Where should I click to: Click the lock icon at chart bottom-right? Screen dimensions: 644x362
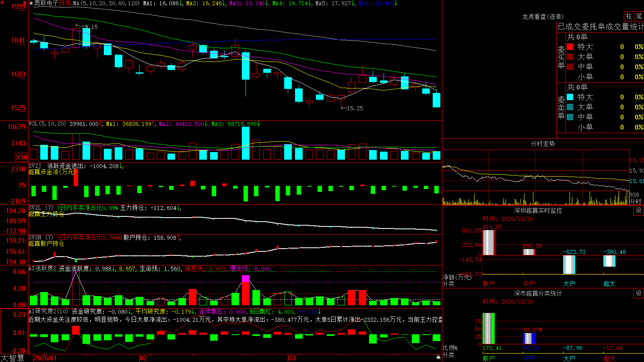(x=439, y=357)
